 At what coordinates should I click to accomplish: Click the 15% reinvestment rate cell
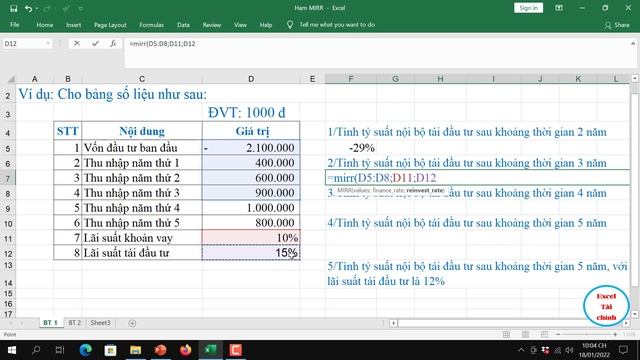click(x=251, y=253)
